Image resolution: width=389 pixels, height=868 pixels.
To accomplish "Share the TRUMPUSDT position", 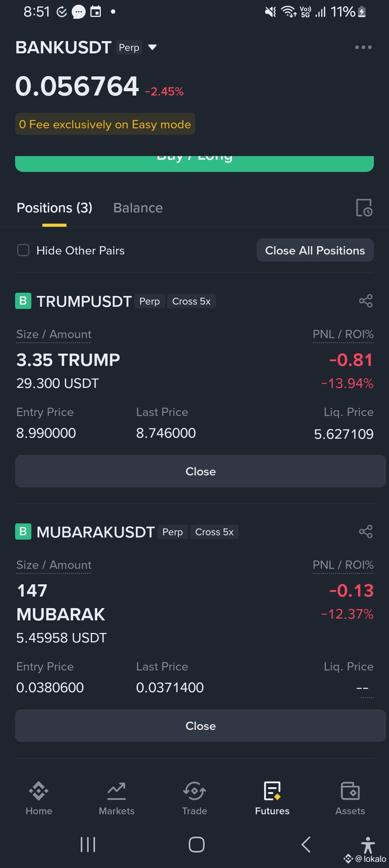I will point(366,301).
